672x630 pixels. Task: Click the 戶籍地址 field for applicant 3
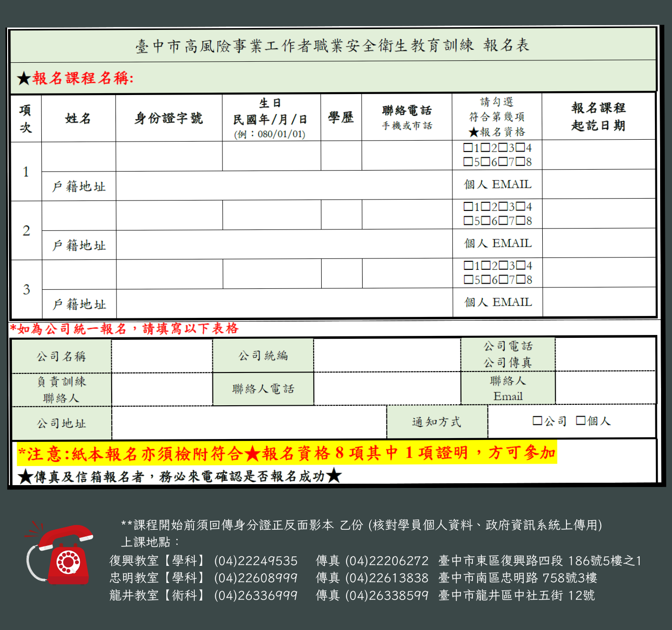tap(285, 303)
